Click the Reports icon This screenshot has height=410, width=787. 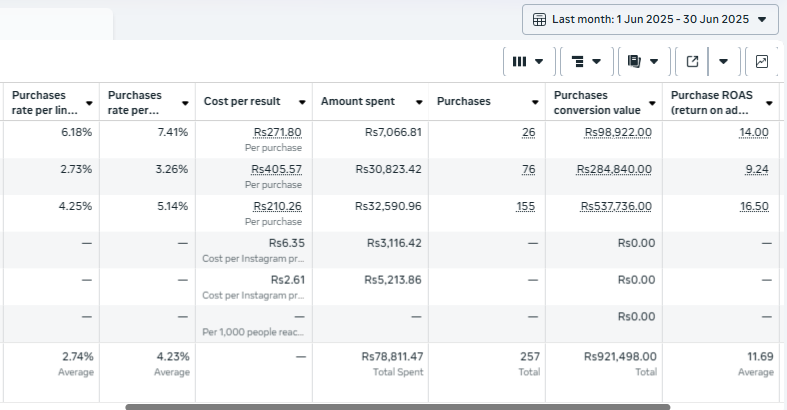pyautogui.click(x=634, y=61)
